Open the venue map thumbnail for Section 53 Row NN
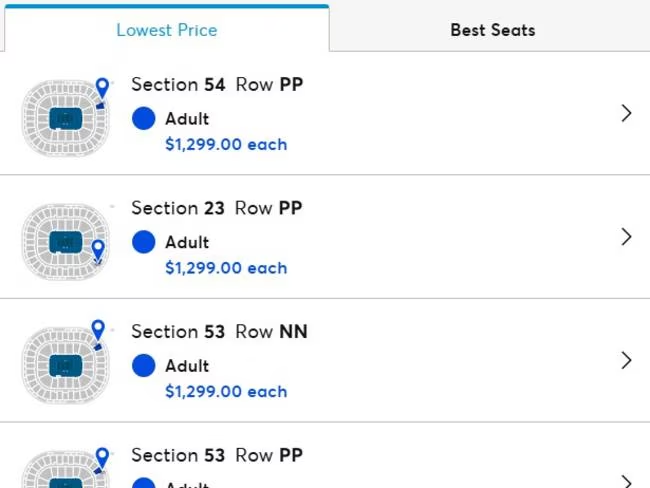This screenshot has height=488, width=650. [x=66, y=366]
